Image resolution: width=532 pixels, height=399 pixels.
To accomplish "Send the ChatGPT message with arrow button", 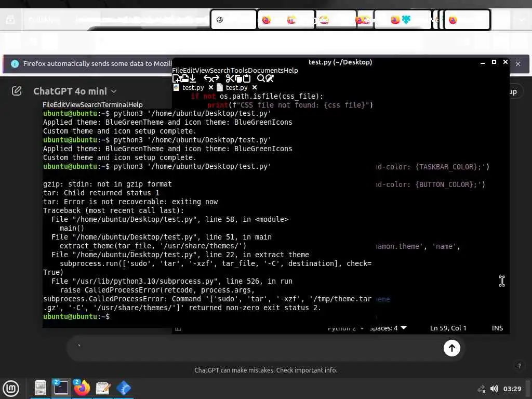I will [451, 348].
